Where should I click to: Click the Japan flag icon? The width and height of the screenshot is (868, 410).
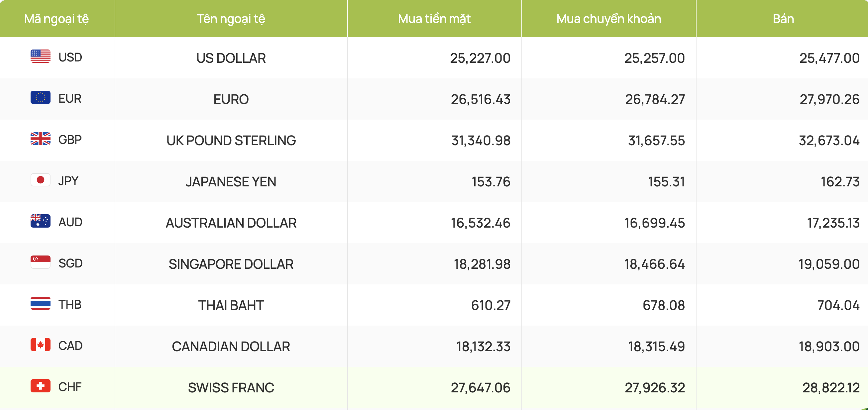[x=41, y=180]
